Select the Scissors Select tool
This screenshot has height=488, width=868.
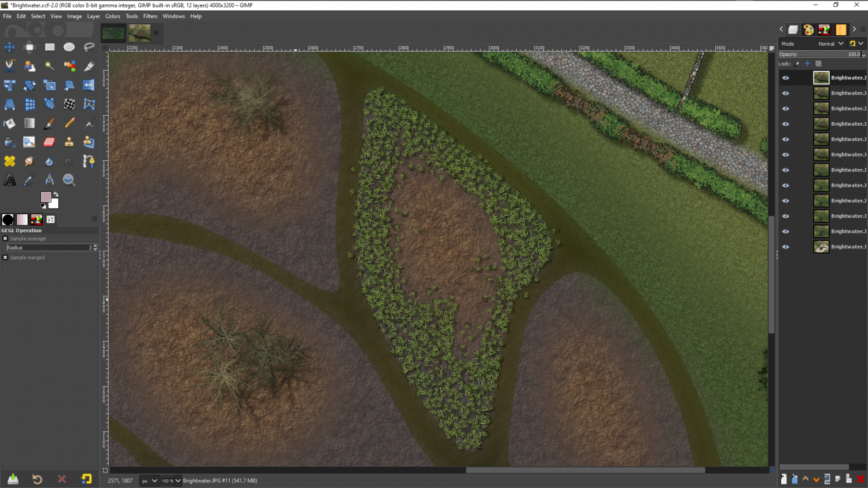pyautogui.click(x=10, y=66)
